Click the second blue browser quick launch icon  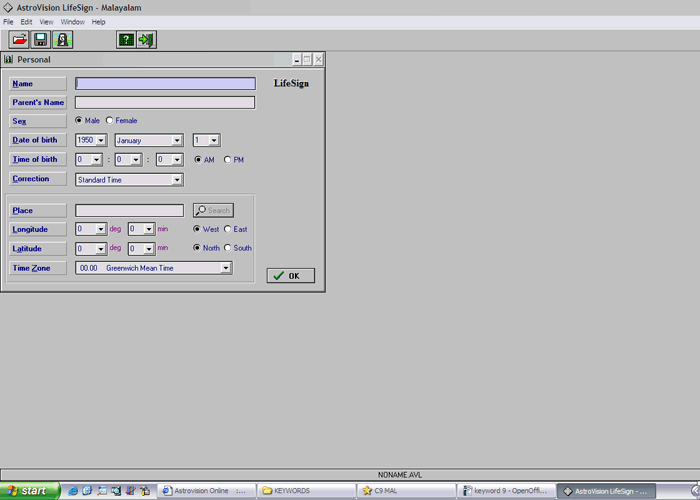pos(87,491)
